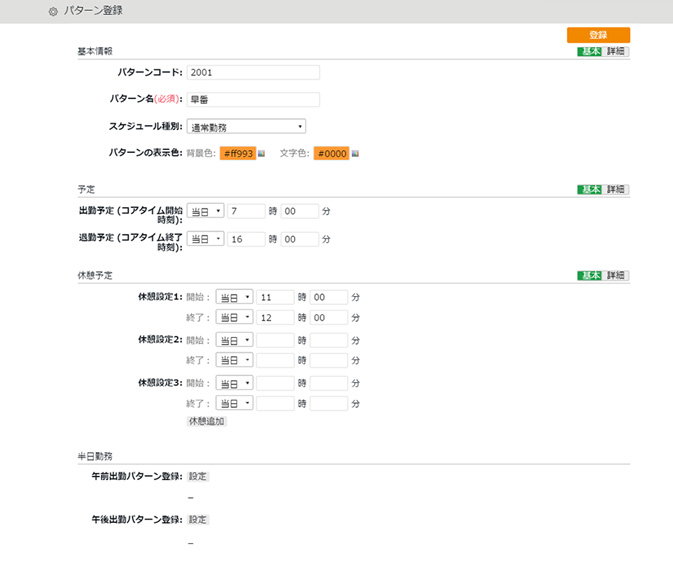Click the パターンコード field showing 2001
This screenshot has width=673, height=562.
(253, 72)
